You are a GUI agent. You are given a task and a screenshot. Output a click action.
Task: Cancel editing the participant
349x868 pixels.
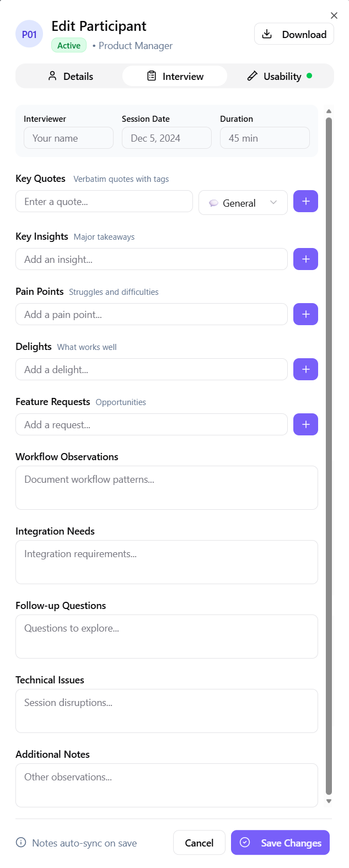coord(199,843)
